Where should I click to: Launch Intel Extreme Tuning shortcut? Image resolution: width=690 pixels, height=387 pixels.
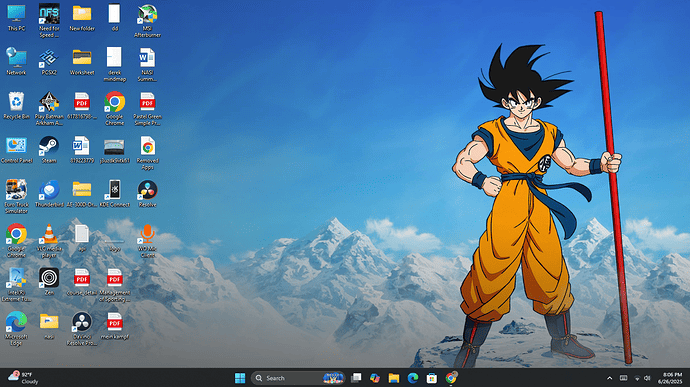(16, 284)
